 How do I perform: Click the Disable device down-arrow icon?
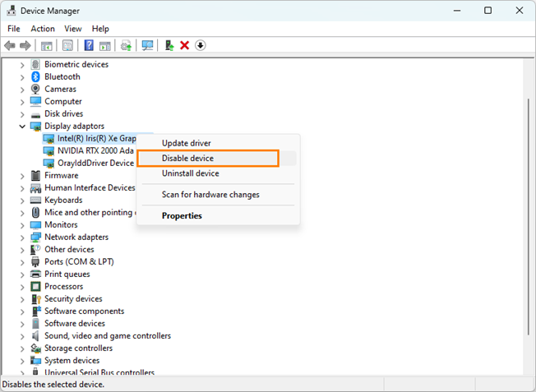pos(201,45)
